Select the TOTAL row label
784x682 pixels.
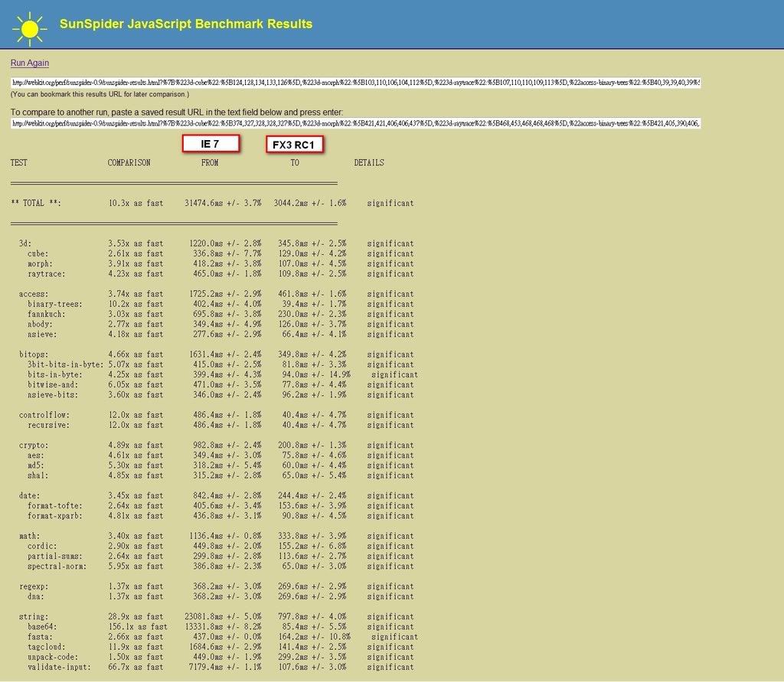coord(36,204)
